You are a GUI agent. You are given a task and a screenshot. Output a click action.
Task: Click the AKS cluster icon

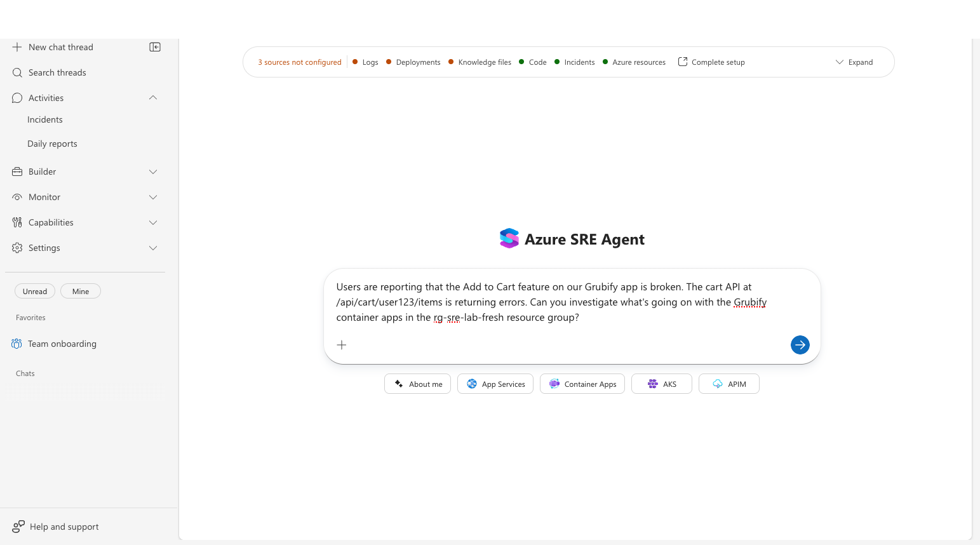tap(653, 384)
